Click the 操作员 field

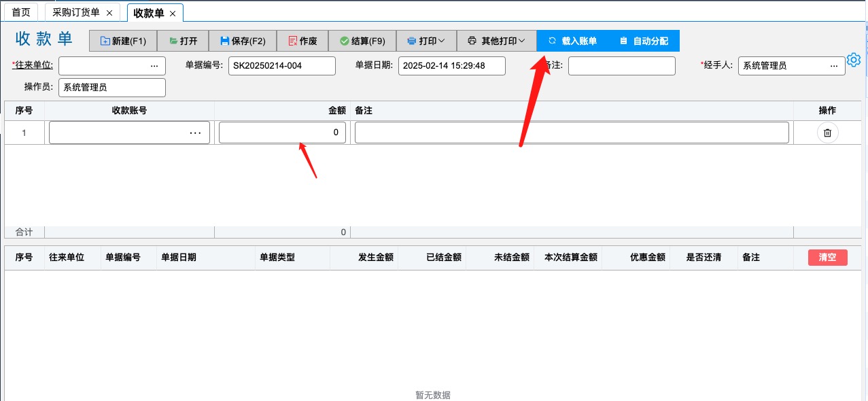tap(112, 87)
